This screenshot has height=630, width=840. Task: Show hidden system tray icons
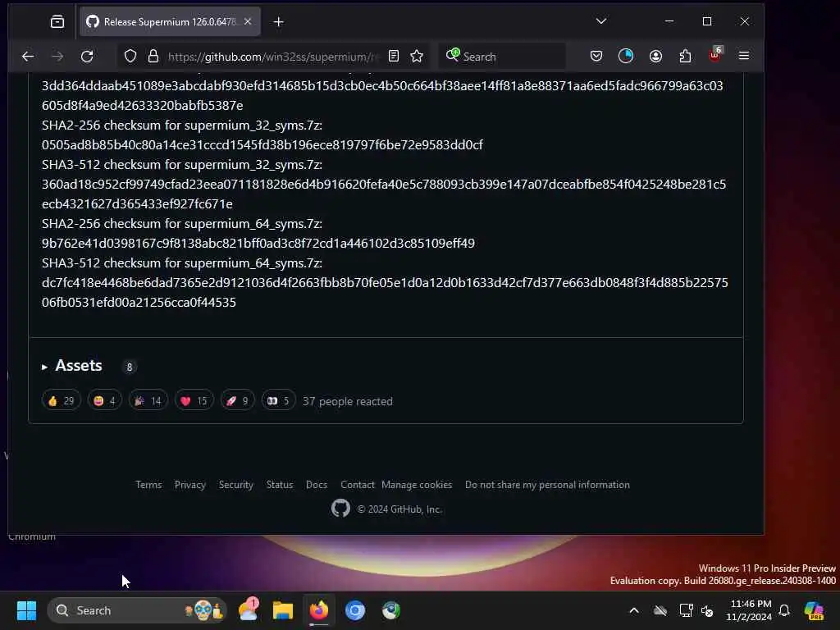(634, 610)
